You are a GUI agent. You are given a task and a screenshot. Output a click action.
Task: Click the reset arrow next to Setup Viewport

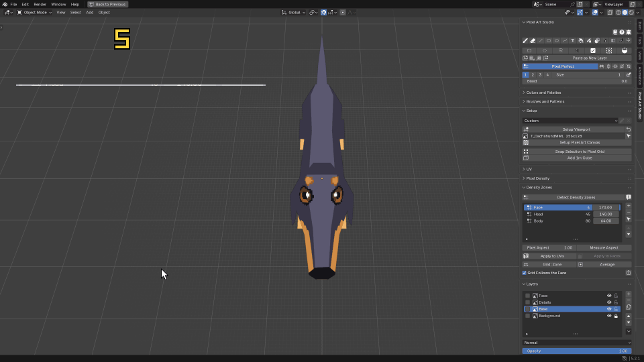click(x=629, y=129)
